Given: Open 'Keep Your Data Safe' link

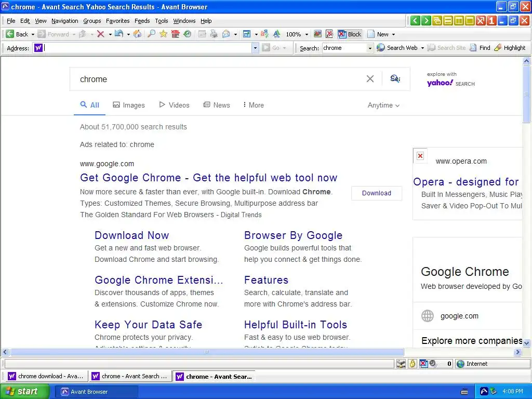Looking at the screenshot, I should pyautogui.click(x=148, y=324).
